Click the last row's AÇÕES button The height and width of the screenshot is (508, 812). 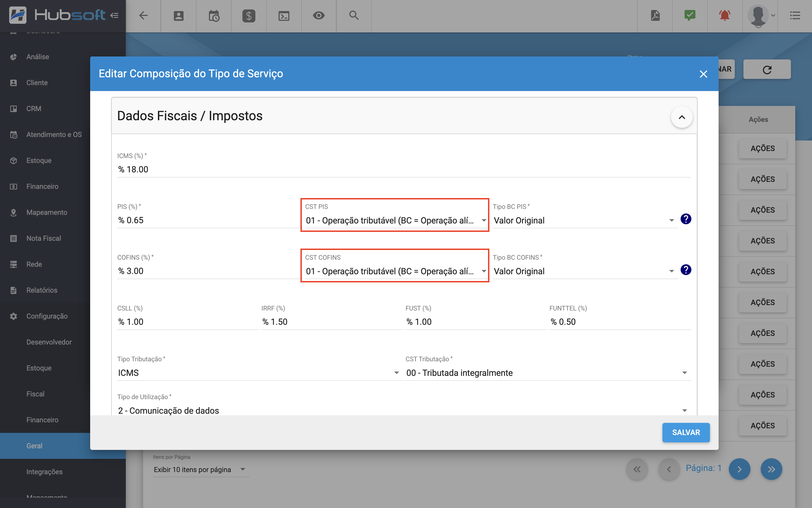pyautogui.click(x=762, y=426)
